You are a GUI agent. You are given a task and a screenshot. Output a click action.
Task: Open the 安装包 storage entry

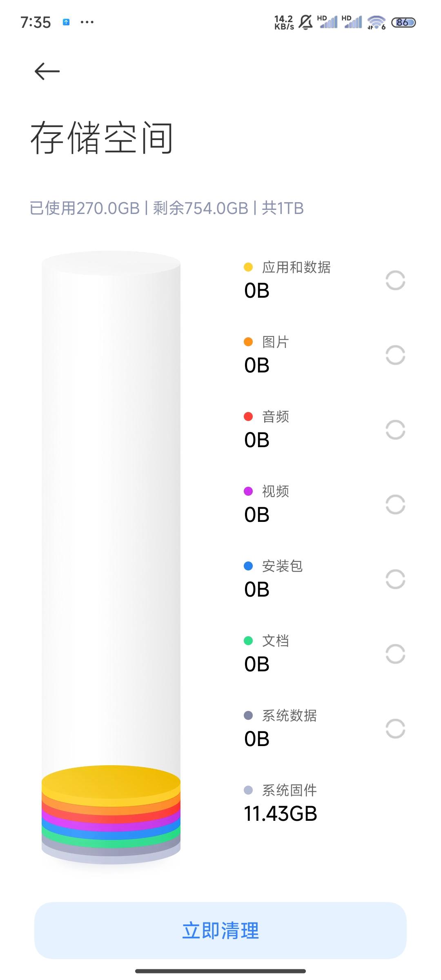325,579
